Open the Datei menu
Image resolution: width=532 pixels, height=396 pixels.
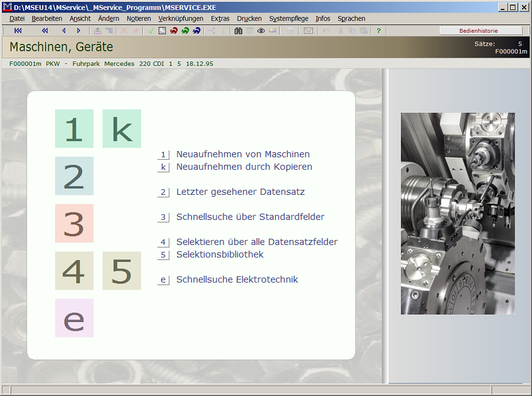(17, 19)
